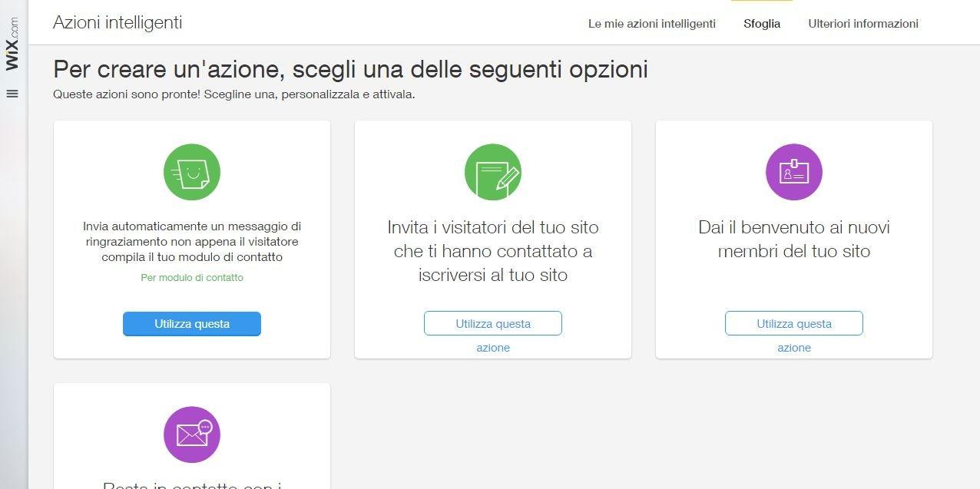Click Utilizza questa on the invite visitors card
The height and width of the screenshot is (489, 980).
(493, 323)
